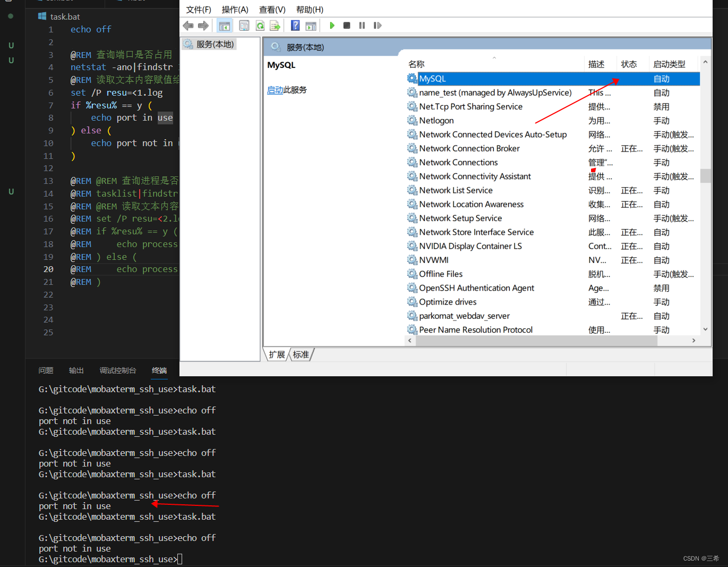
Task: Click the 'echo off' line in the editor
Action: click(91, 29)
